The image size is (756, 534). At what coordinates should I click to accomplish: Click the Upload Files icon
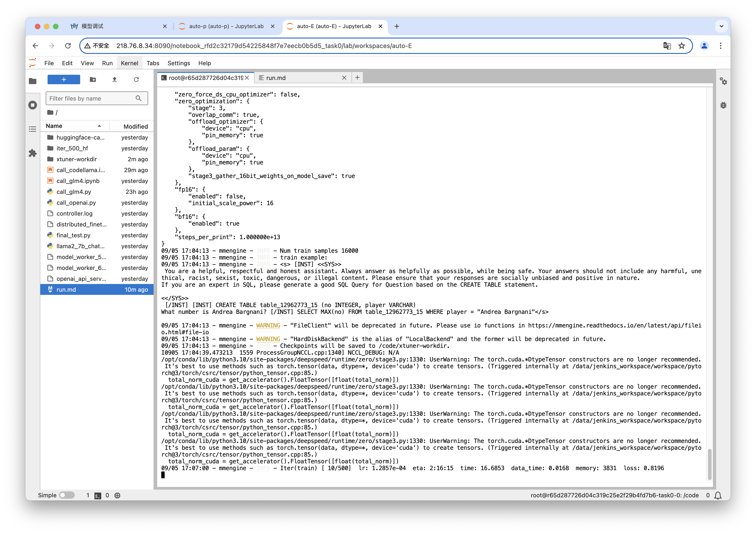[115, 79]
